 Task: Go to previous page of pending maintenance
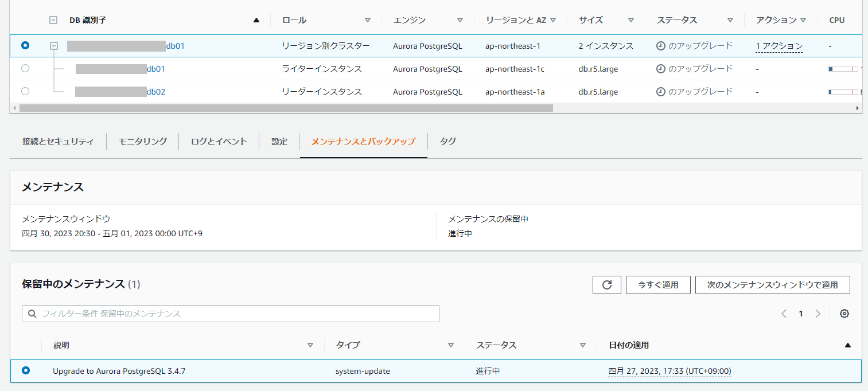click(x=784, y=314)
